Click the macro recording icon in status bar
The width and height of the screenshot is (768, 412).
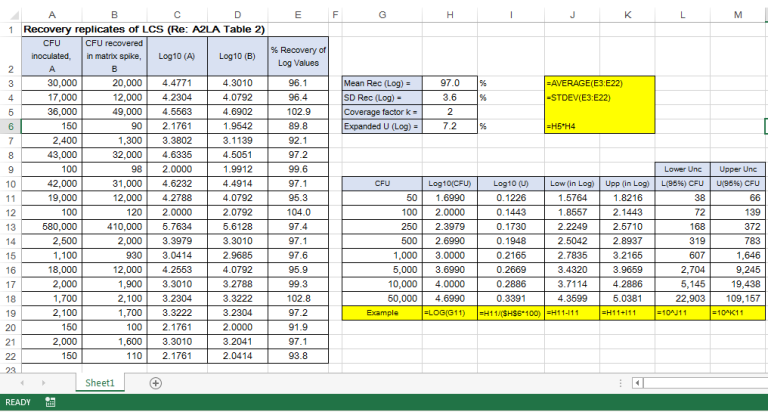click(x=51, y=402)
